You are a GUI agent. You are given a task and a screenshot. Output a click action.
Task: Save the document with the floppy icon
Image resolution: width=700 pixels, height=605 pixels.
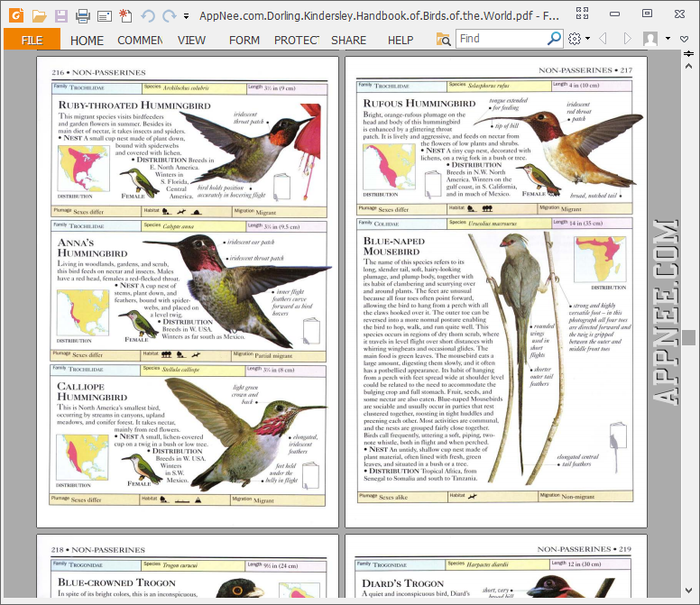60,16
